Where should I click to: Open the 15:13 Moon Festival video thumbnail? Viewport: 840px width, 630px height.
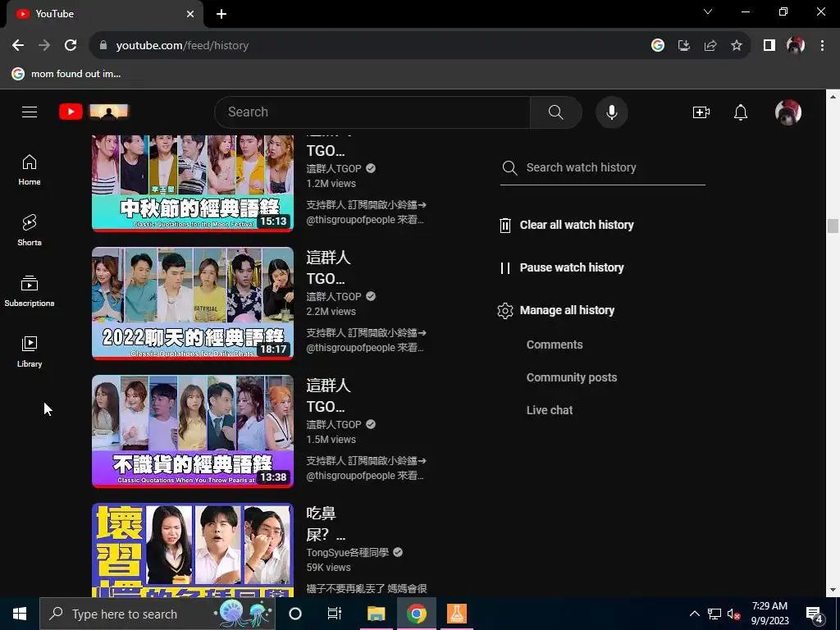coord(193,183)
